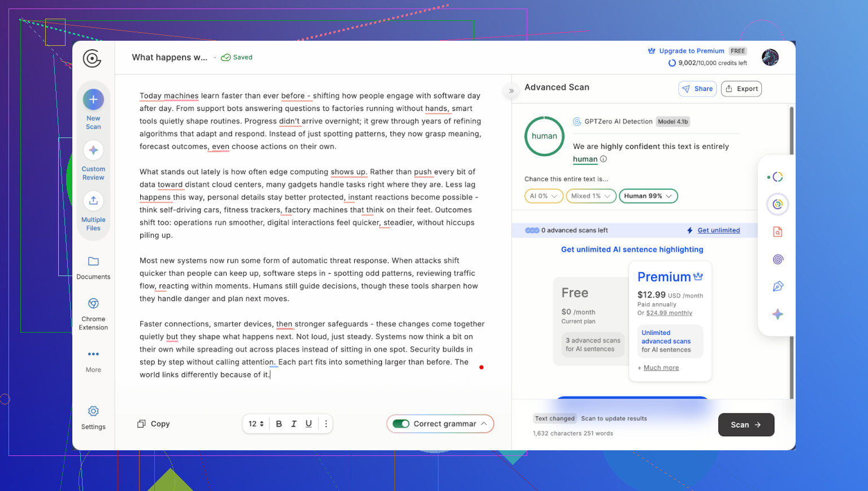Open Settings gear in the sidebar
This screenshot has width=868, height=491.
[x=93, y=411]
